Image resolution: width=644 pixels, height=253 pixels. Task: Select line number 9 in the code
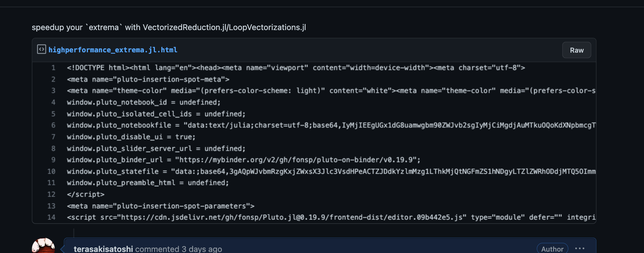[x=53, y=160]
